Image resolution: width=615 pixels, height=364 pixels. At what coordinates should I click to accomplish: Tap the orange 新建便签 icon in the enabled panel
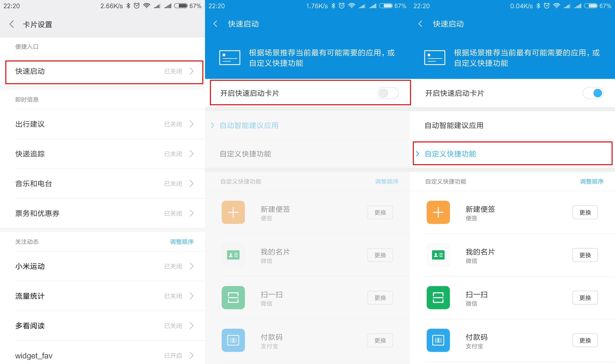[x=438, y=212]
